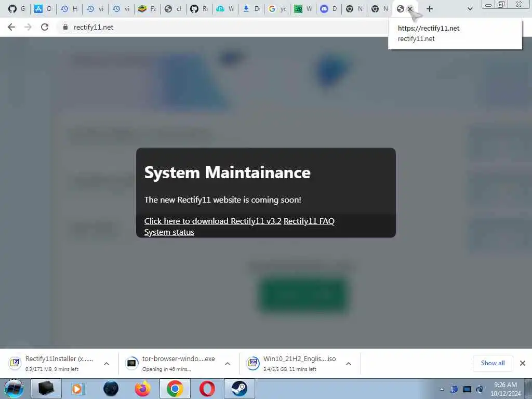The width and height of the screenshot is (532, 399).
Task: Click the Win10_21H2 iso download item
Action: click(x=300, y=363)
